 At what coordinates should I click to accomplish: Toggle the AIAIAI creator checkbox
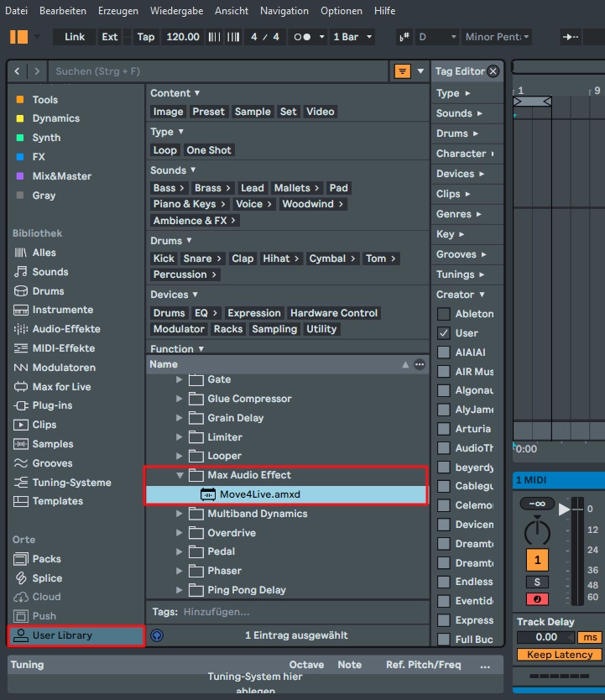[444, 353]
